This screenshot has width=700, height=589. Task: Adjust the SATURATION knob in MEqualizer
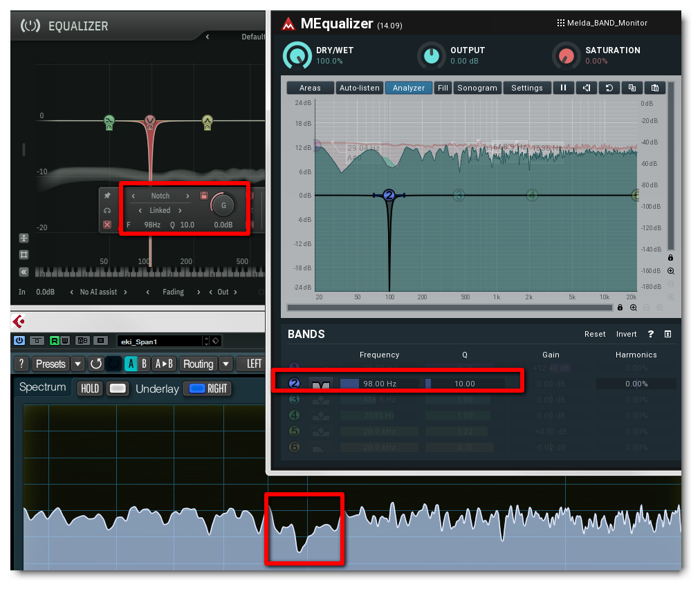pos(566,56)
